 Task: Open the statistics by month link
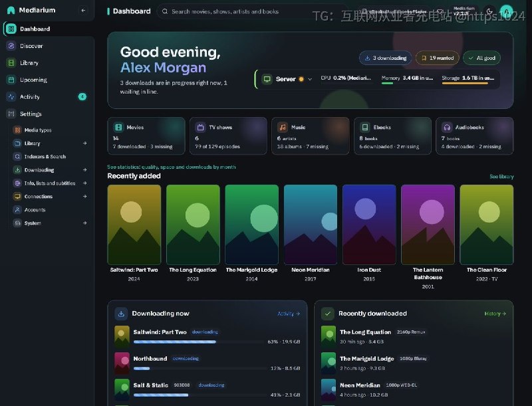coord(172,167)
